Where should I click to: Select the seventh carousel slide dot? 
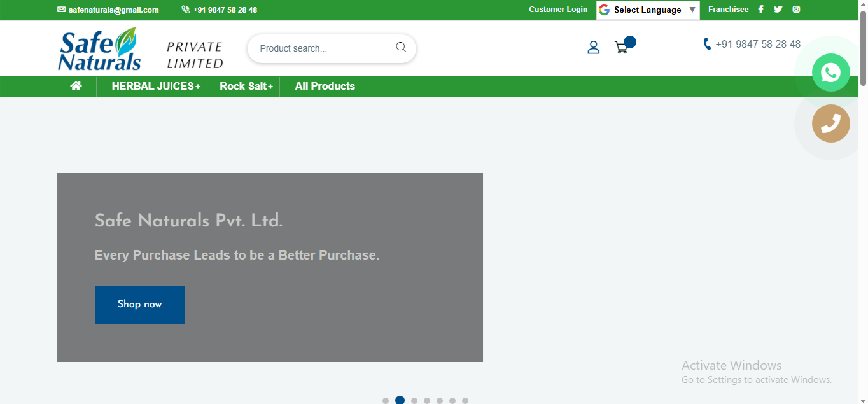click(x=465, y=401)
